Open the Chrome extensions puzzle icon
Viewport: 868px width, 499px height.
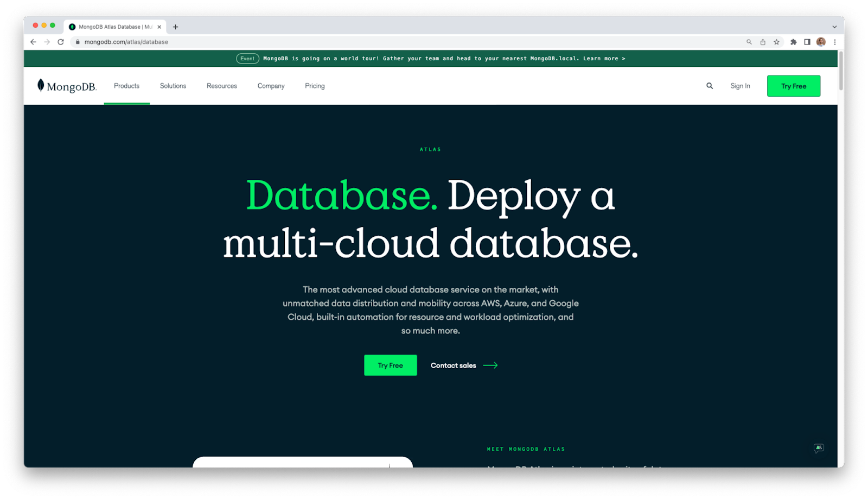pos(793,42)
